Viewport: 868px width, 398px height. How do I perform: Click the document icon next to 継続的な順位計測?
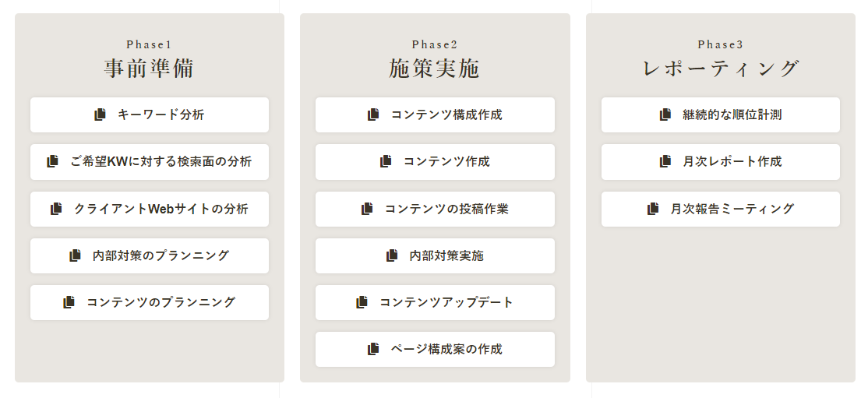(x=665, y=114)
